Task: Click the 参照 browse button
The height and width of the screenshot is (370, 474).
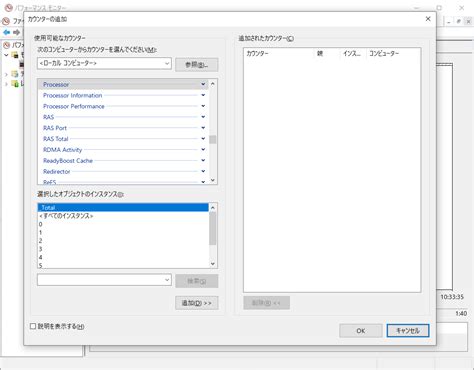Action: pos(197,65)
